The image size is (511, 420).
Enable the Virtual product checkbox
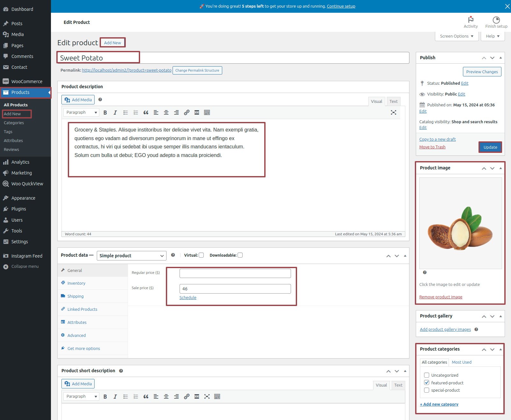201,255
